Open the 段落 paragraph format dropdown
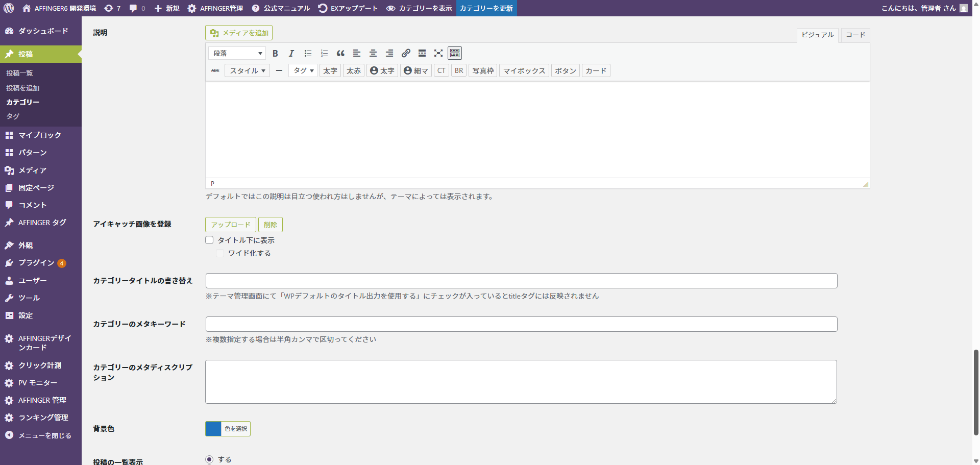Screen dimensions: 980x465 (237, 53)
